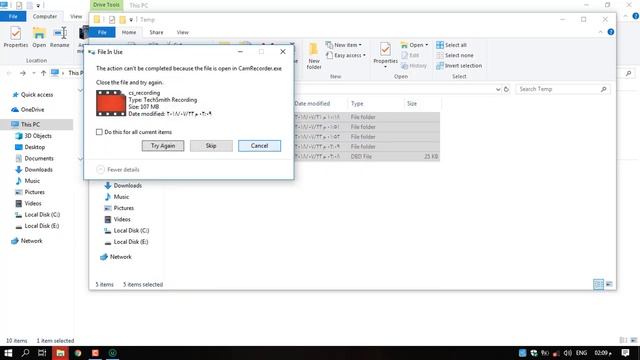
Task: Click the cs_recording file thumbnail
Action: [x=111, y=103]
